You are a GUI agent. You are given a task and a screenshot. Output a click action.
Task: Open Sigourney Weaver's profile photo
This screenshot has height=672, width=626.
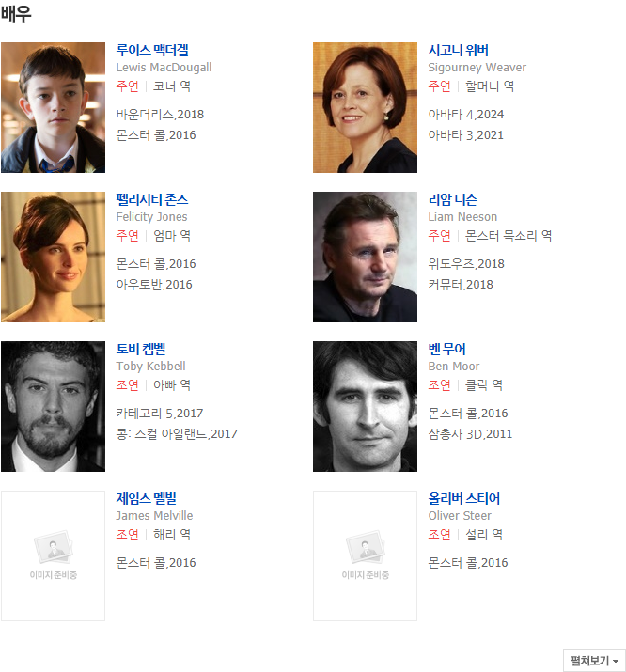click(x=365, y=107)
